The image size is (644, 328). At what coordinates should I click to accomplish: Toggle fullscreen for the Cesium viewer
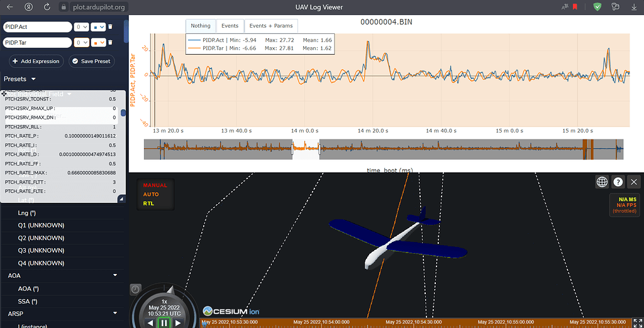coord(637,323)
